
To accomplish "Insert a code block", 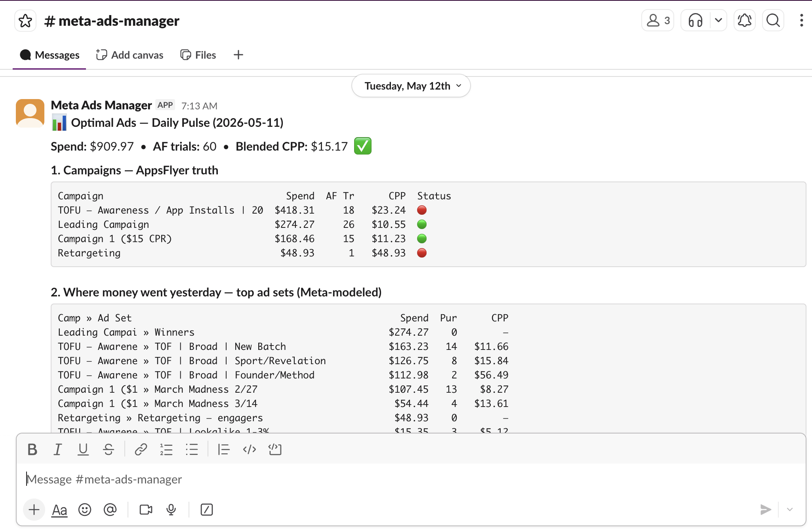I will point(275,449).
